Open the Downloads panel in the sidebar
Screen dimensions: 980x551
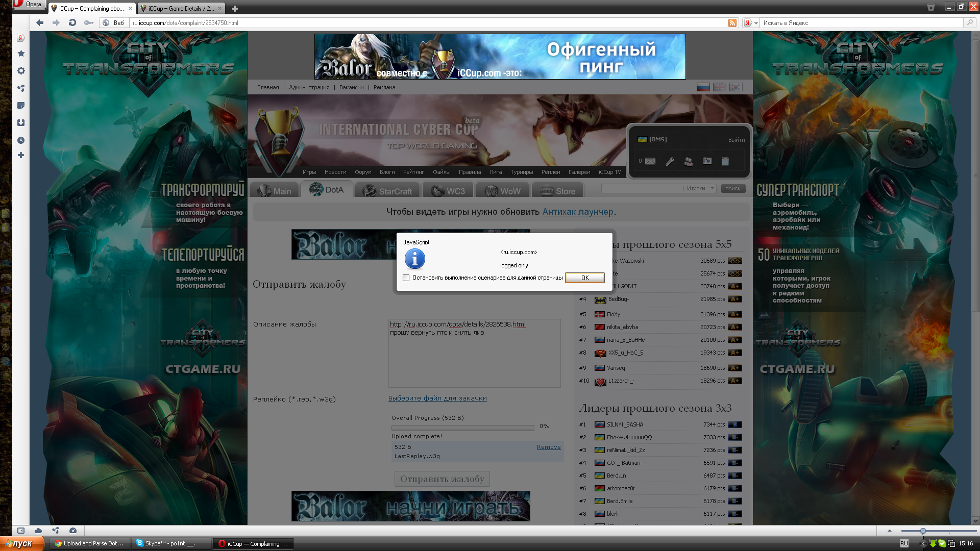coord(21,123)
